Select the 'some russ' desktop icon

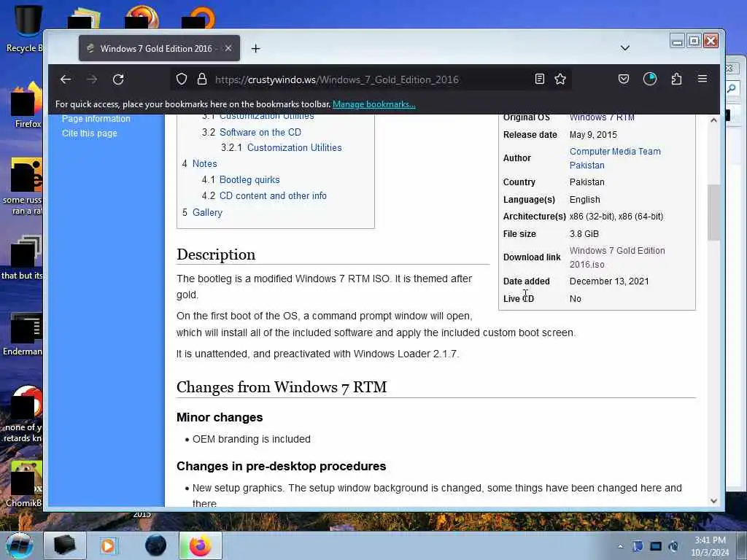click(x=23, y=187)
